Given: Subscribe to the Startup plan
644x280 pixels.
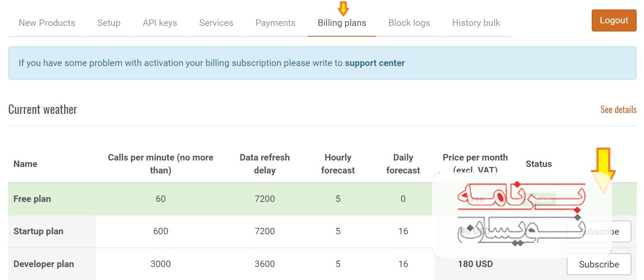Looking at the screenshot, I should click(x=599, y=232).
